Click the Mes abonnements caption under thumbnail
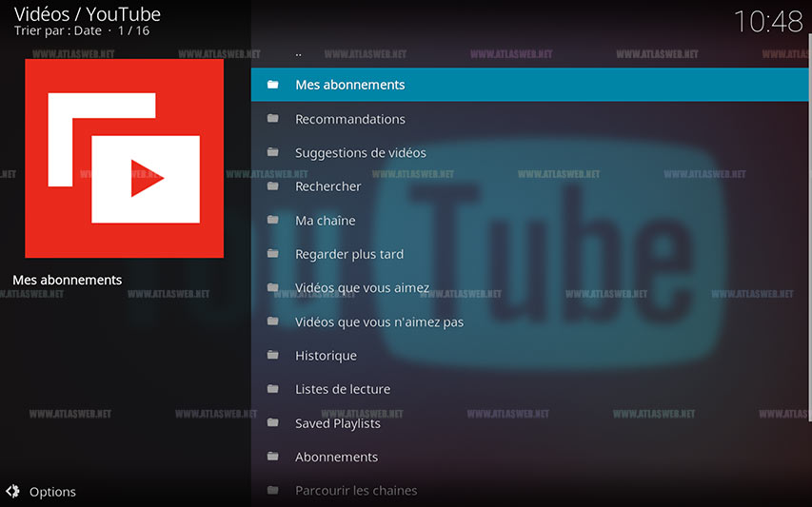The height and width of the screenshot is (507, 812). (68, 280)
